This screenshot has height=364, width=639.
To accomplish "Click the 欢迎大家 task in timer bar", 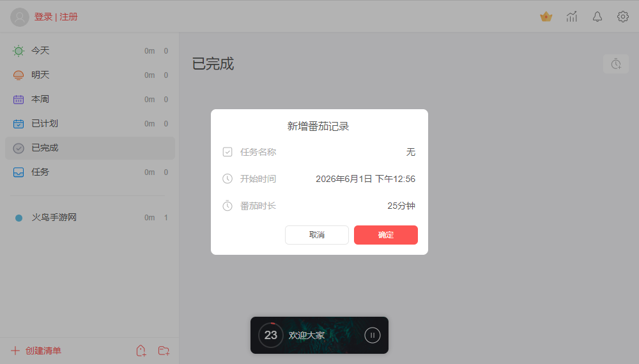I will [x=307, y=335].
